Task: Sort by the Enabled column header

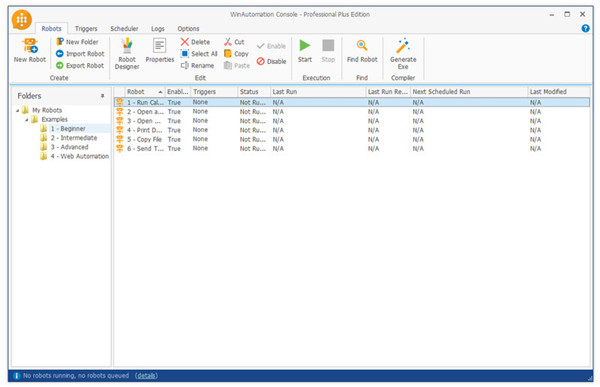Action: pyautogui.click(x=178, y=91)
